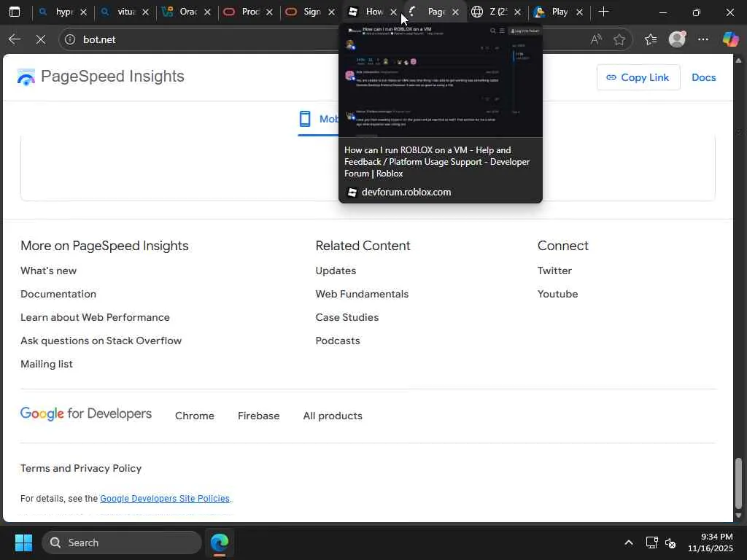Open the Documentation footer link
This screenshot has width=747, height=560.
58,294
